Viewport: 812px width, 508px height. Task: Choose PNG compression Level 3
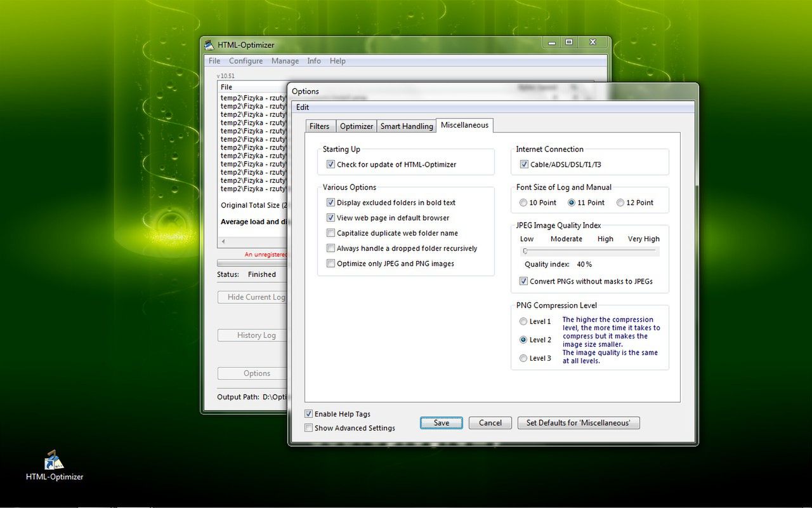(x=523, y=358)
